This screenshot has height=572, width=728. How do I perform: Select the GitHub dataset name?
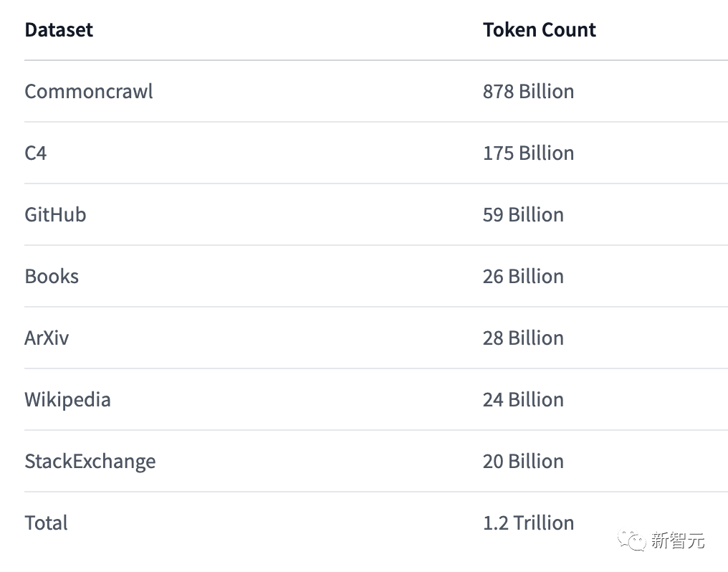coord(55,215)
